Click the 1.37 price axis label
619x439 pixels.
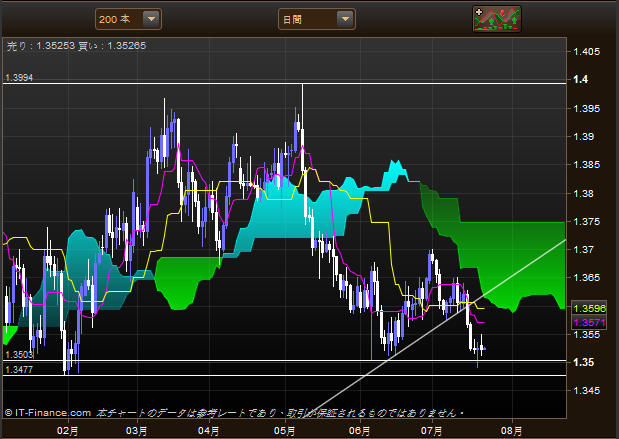[x=583, y=250]
